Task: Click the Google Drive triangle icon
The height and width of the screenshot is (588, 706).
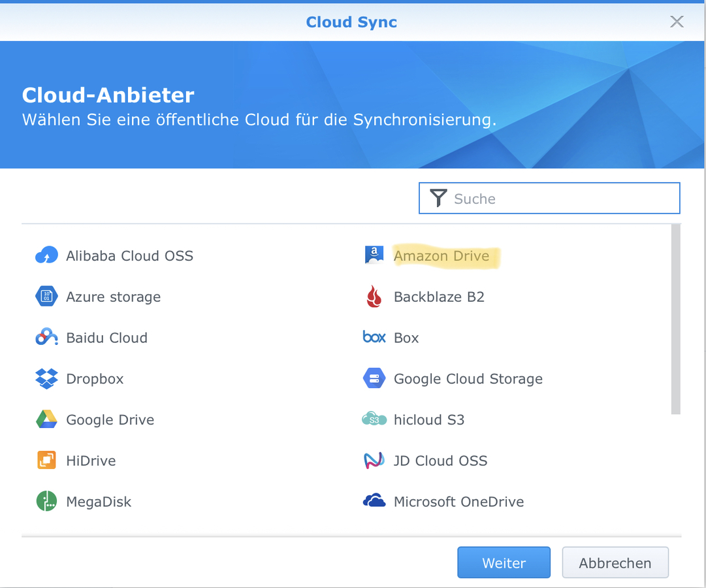Action: click(46, 419)
